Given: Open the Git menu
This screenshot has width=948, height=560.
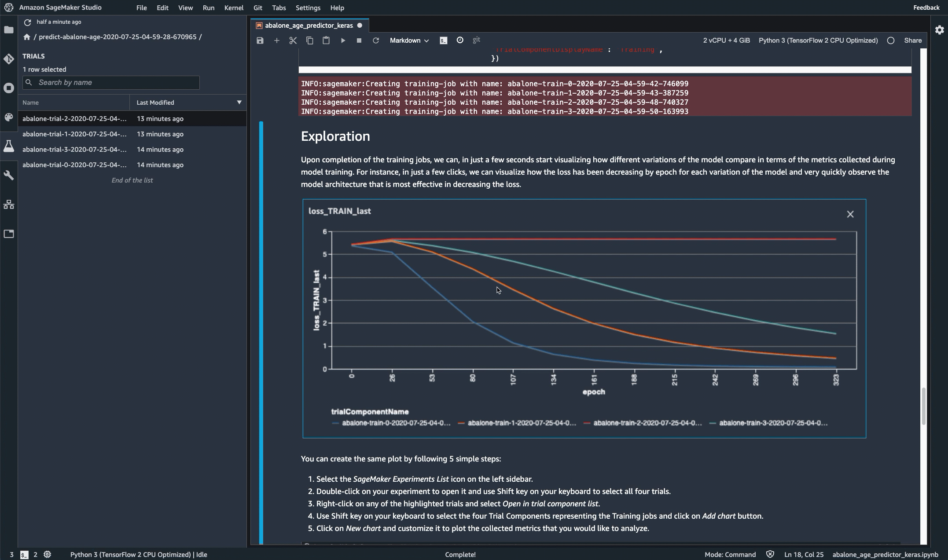Looking at the screenshot, I should [258, 8].
